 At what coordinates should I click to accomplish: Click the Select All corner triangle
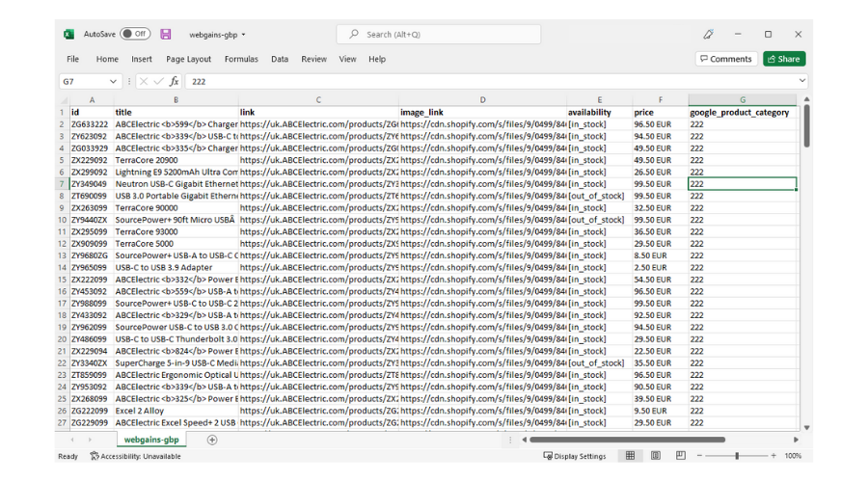(64, 100)
